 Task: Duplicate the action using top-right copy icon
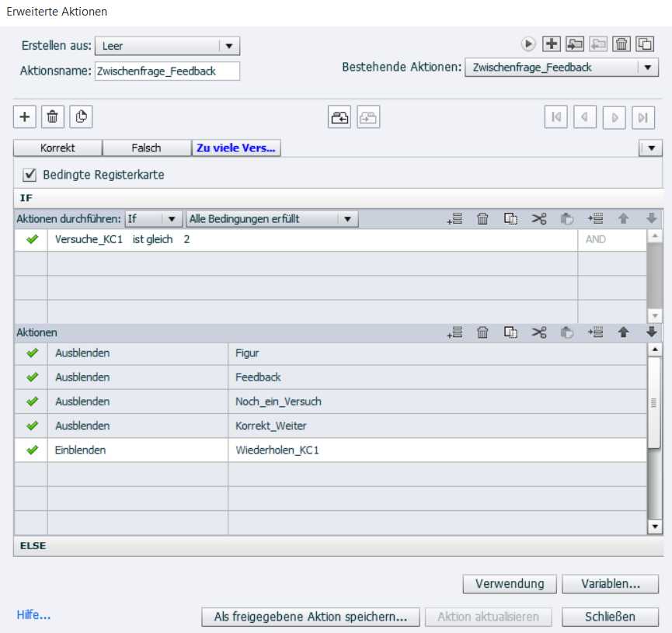645,44
